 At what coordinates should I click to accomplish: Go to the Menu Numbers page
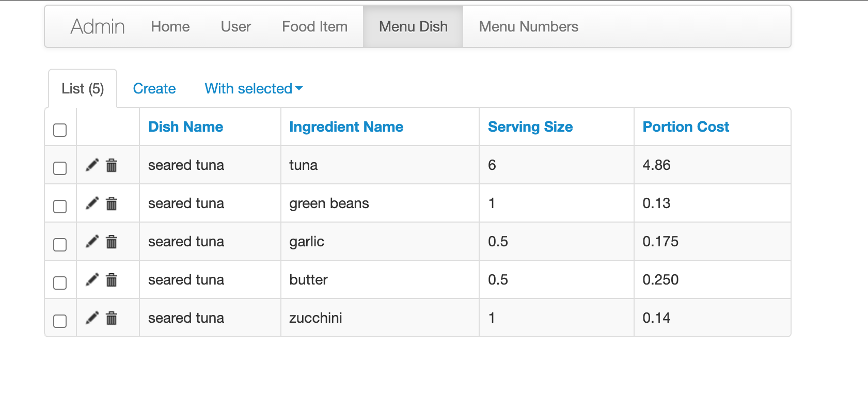pyautogui.click(x=528, y=27)
